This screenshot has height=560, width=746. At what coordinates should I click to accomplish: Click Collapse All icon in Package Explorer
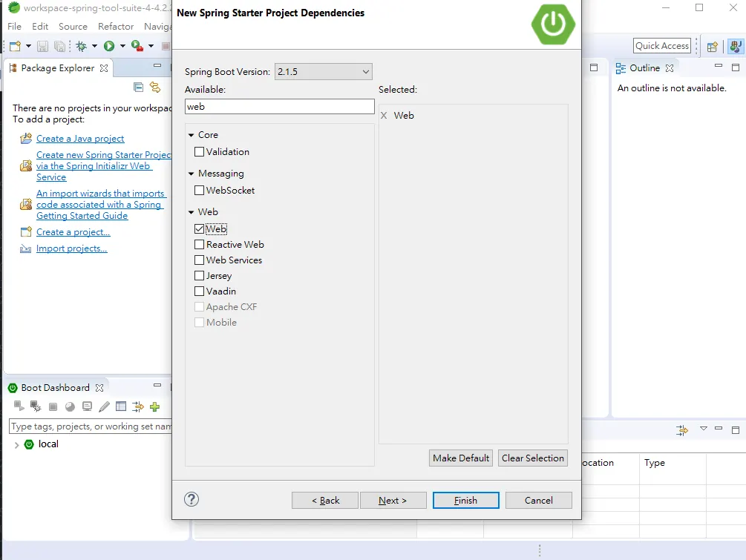(x=139, y=87)
